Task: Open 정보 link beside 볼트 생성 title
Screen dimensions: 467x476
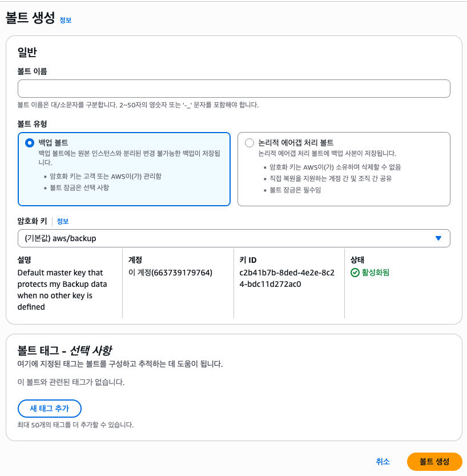Action: (x=65, y=21)
